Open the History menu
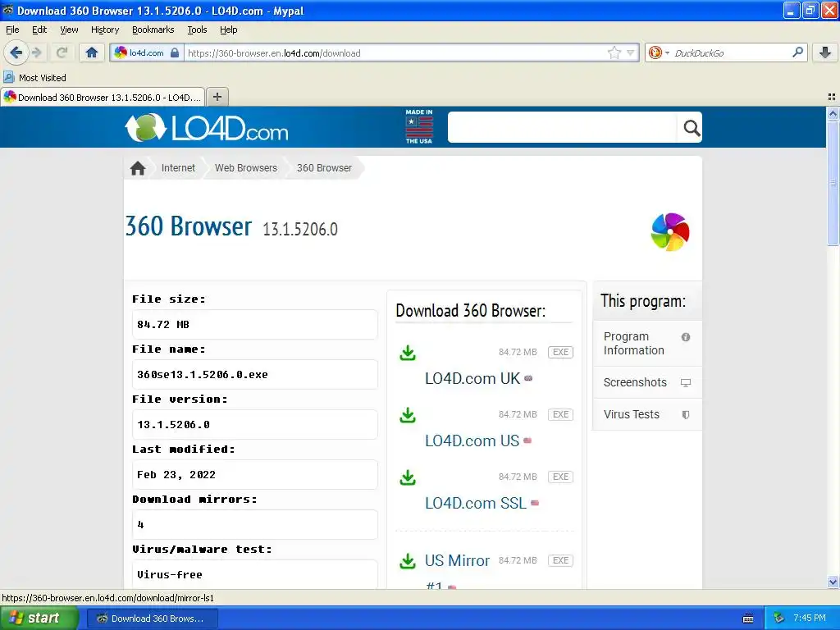Screen dimensions: 840x630 point(105,30)
